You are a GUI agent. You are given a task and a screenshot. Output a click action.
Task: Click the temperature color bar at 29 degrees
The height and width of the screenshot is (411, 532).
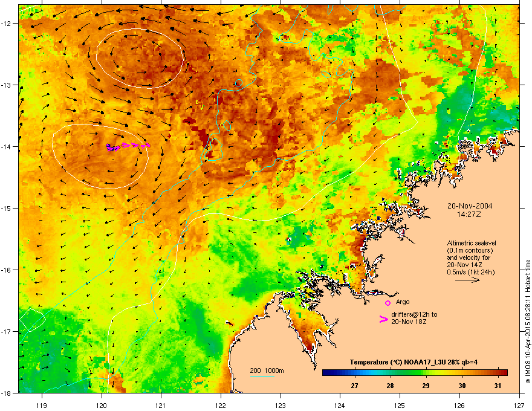426,372
